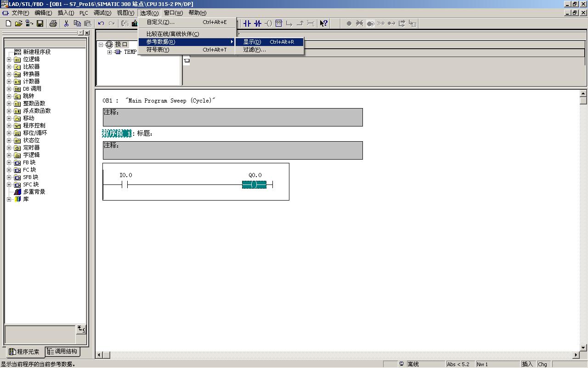Click the execute next statement icon
588x368 pixels.
pyautogui.click(x=402, y=23)
